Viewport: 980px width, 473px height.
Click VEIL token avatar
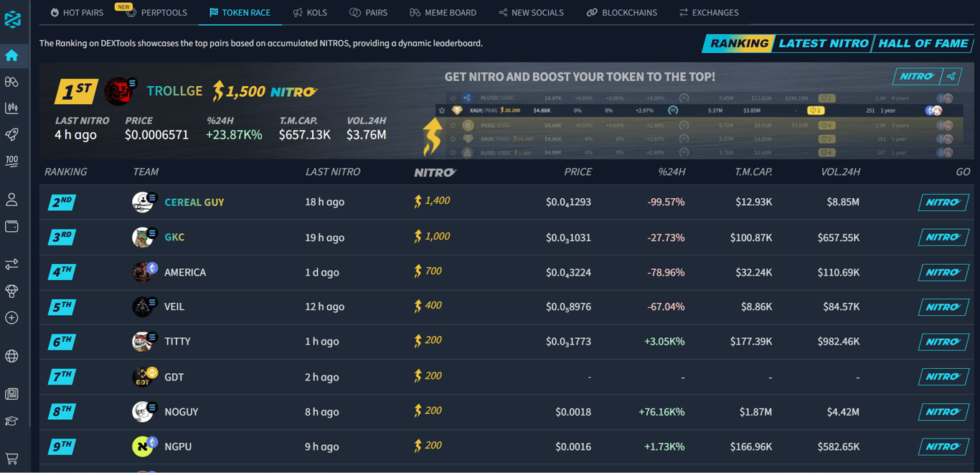143,306
